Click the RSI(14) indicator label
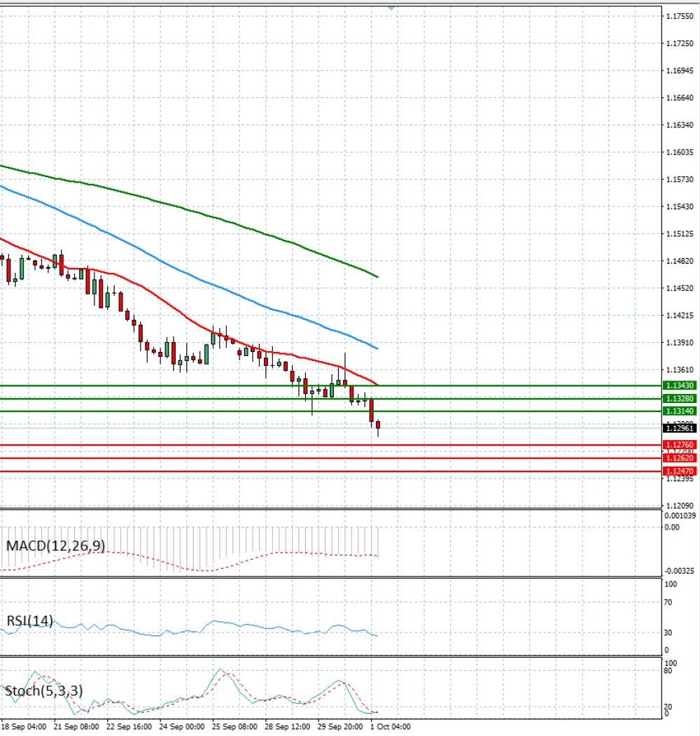 (29, 621)
